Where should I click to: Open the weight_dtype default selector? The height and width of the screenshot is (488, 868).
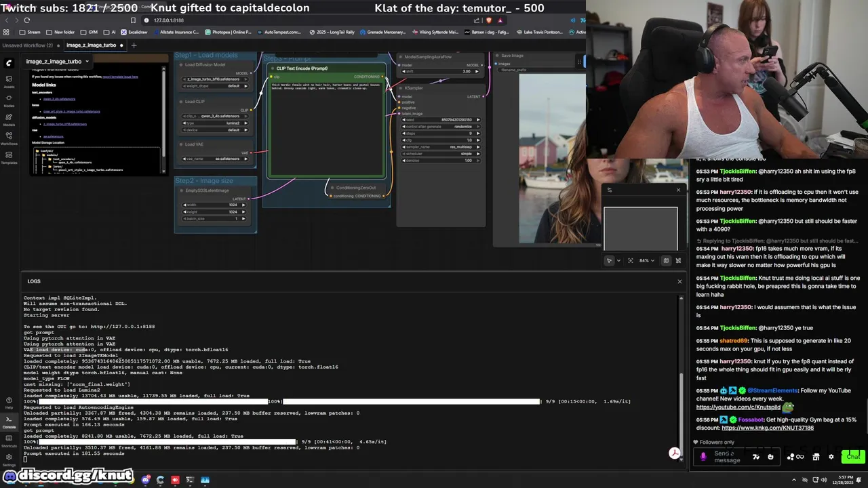pos(215,86)
